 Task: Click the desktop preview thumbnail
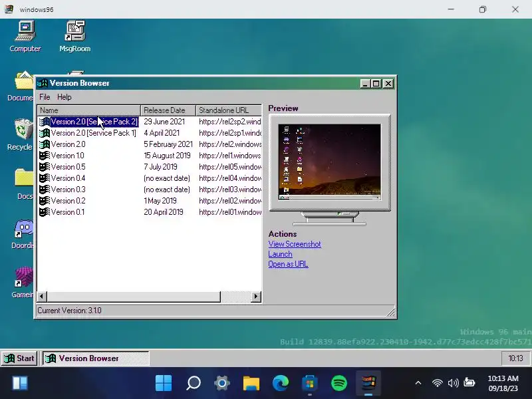(329, 162)
